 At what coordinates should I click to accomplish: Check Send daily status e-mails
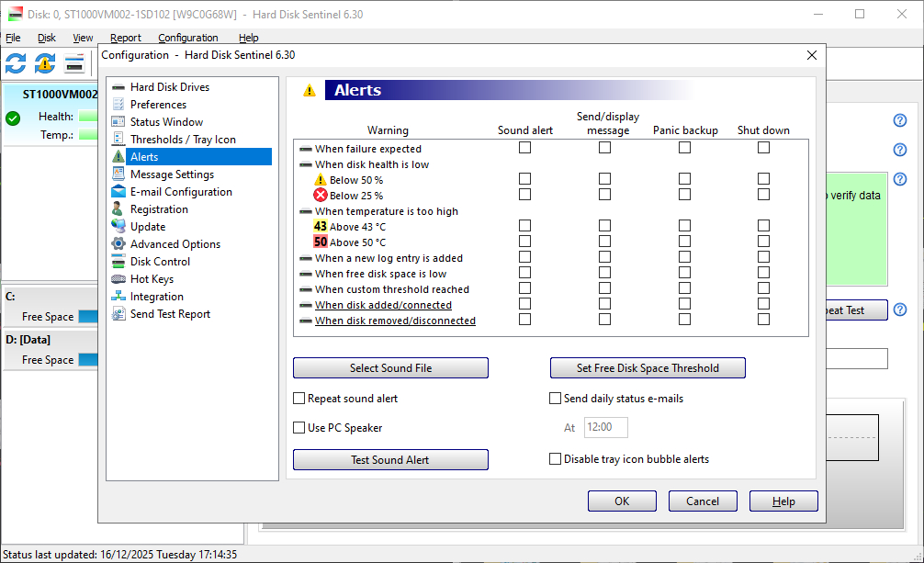coord(556,399)
